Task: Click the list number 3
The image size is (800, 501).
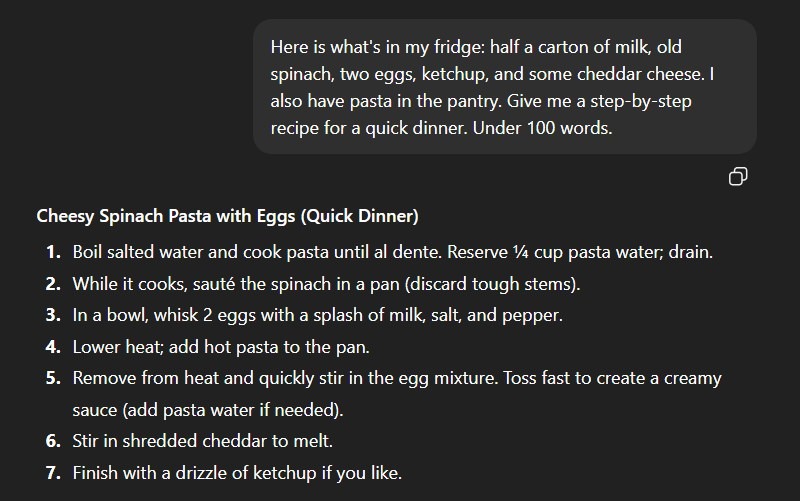Action: (x=53, y=315)
